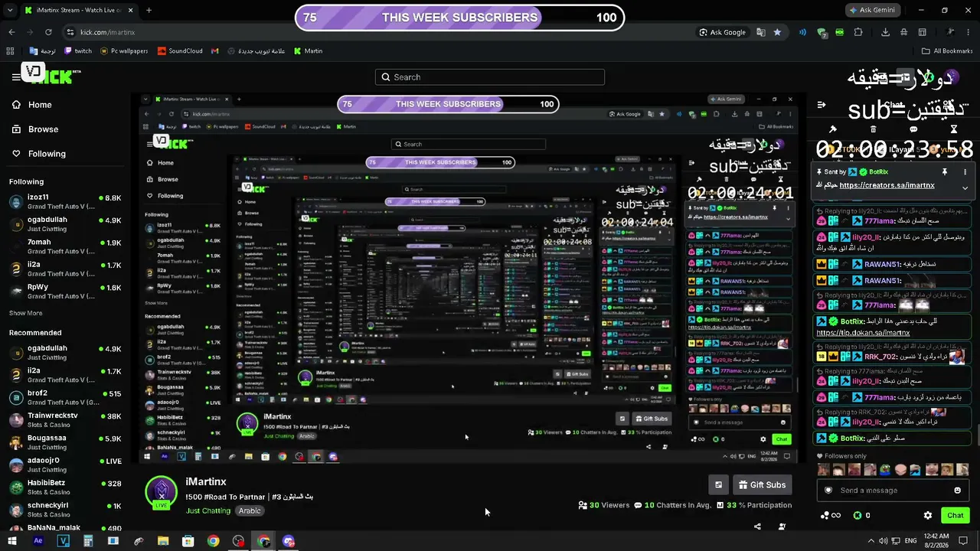The image size is (980, 551).
Task: Open 7omah channel from Following list
Action: [x=65, y=246]
